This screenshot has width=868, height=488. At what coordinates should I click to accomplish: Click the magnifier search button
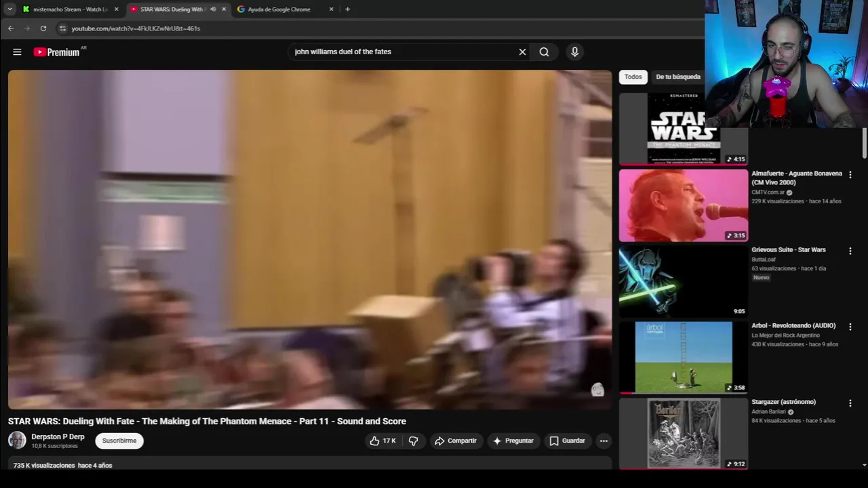[x=544, y=52]
